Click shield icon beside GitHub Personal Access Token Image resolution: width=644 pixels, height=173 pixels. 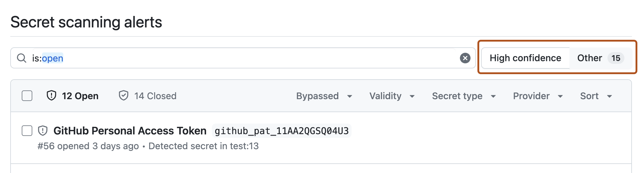[43, 131]
